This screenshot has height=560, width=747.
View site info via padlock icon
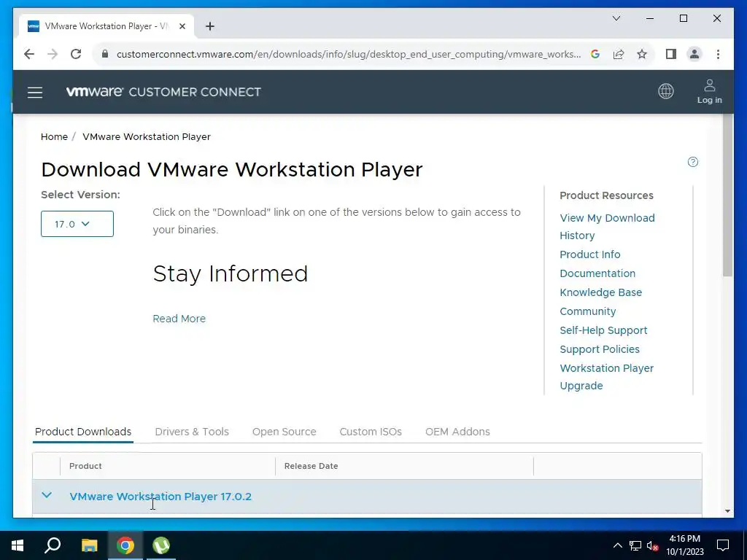click(x=105, y=54)
